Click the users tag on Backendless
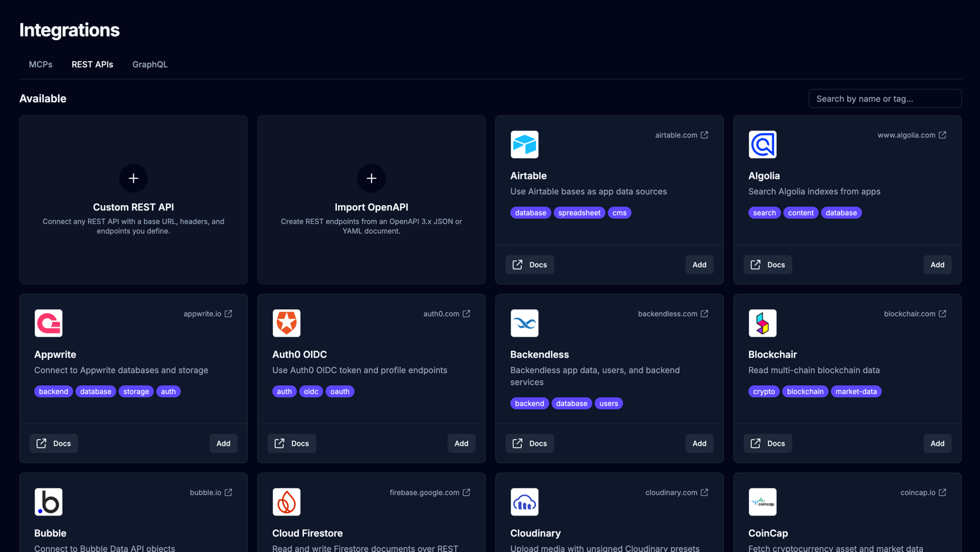Viewport: 980px width, 552px height. pyautogui.click(x=608, y=404)
